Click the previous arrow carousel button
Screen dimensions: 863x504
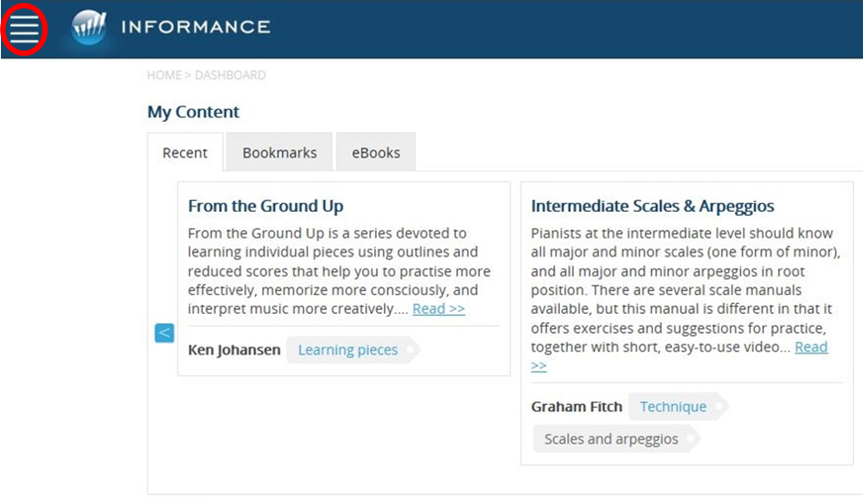tap(164, 333)
